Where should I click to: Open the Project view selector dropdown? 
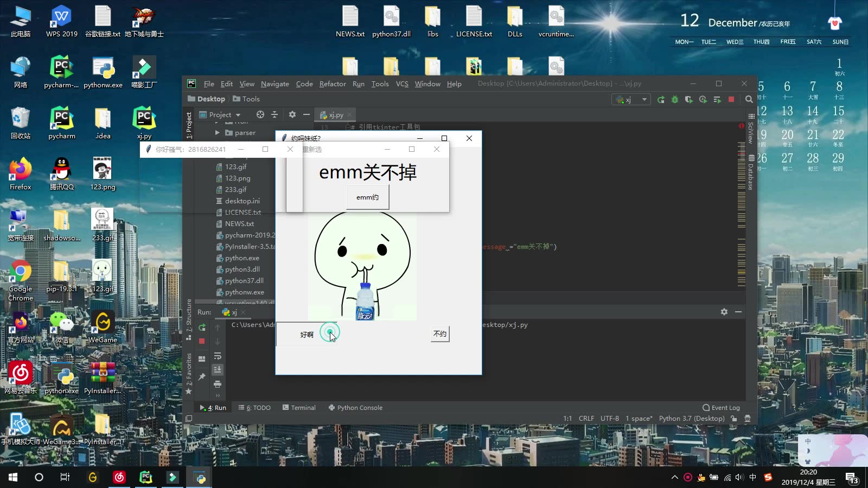point(220,114)
